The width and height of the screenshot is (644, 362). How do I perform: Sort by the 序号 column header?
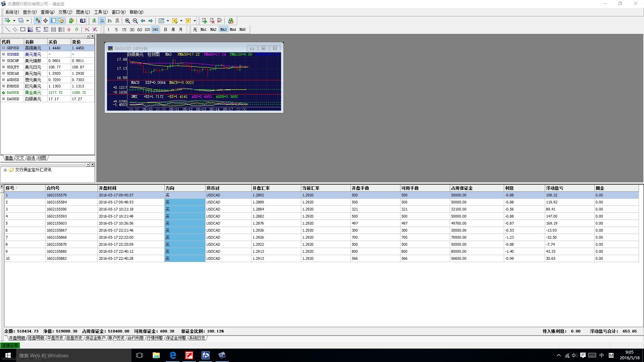(x=25, y=188)
